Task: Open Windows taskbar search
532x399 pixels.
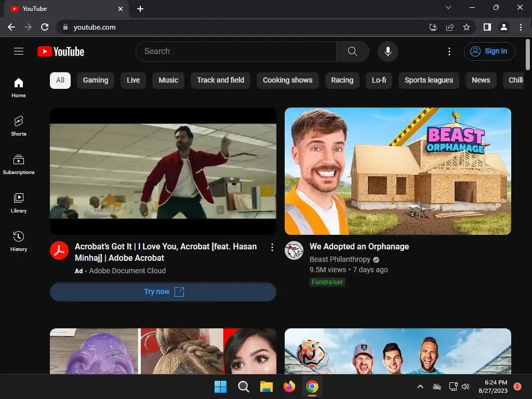Action: point(243,387)
